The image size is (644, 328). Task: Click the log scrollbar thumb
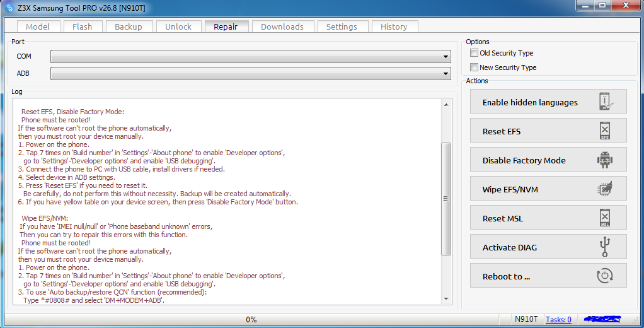click(x=446, y=199)
